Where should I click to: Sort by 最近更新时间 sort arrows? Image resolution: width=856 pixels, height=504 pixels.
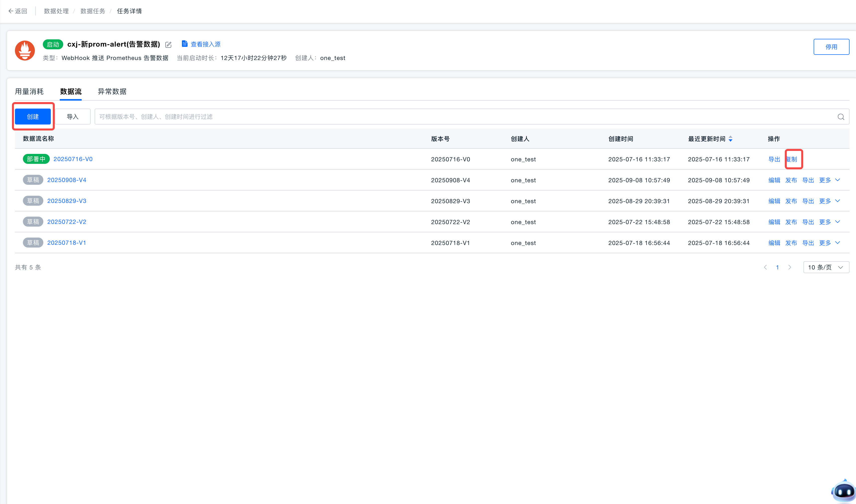coord(730,139)
